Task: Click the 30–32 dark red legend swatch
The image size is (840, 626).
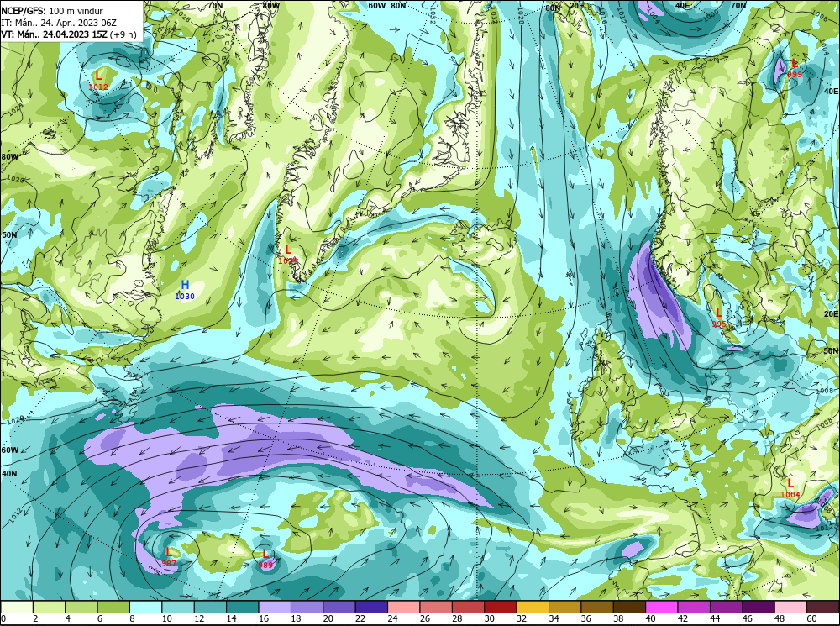Action: click(501, 607)
